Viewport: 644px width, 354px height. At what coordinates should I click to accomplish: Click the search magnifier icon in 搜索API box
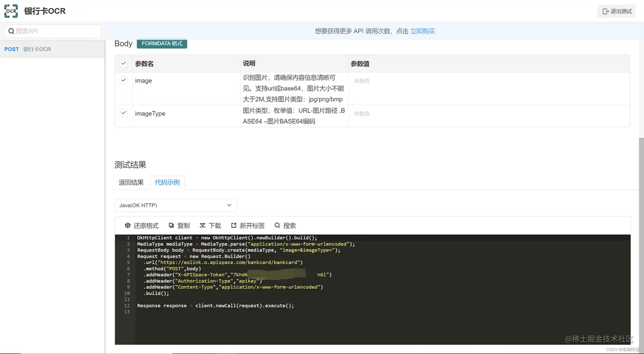(x=11, y=31)
